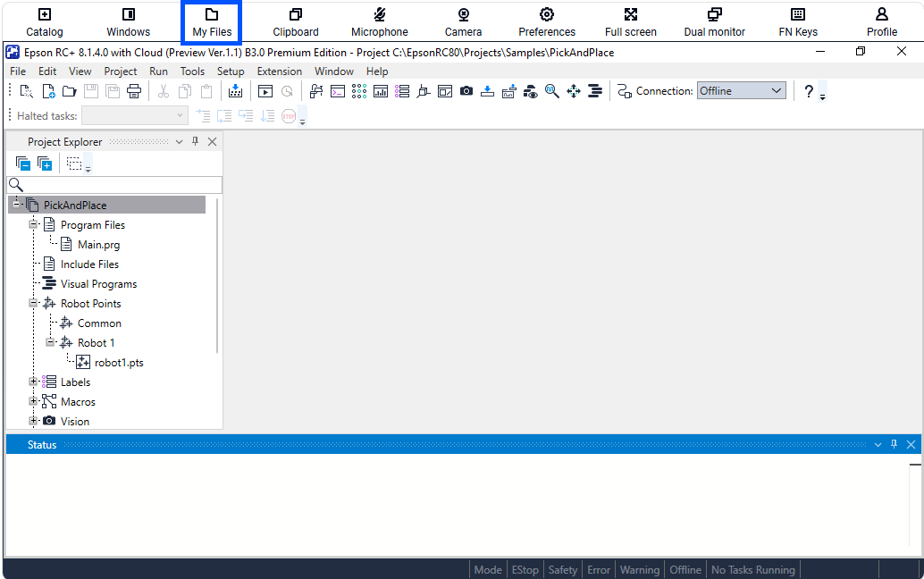Click the Project Explorer search field
The width and height of the screenshot is (924, 579).
(x=114, y=185)
